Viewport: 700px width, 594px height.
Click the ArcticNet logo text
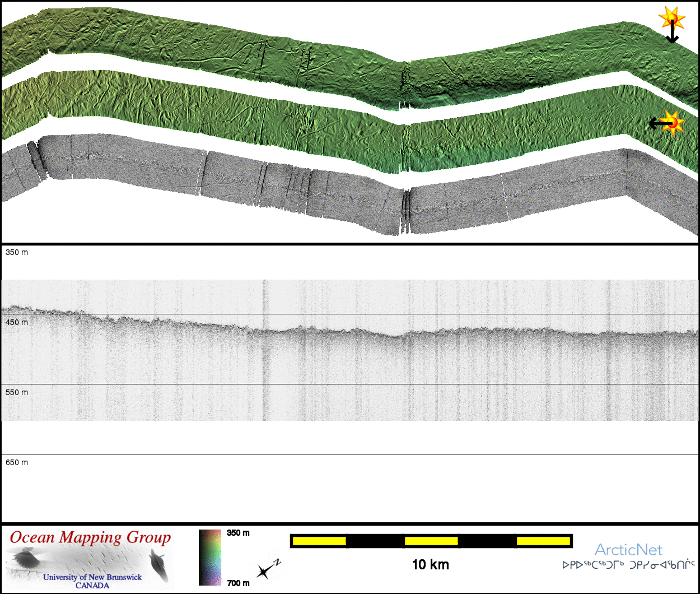pyautogui.click(x=628, y=549)
